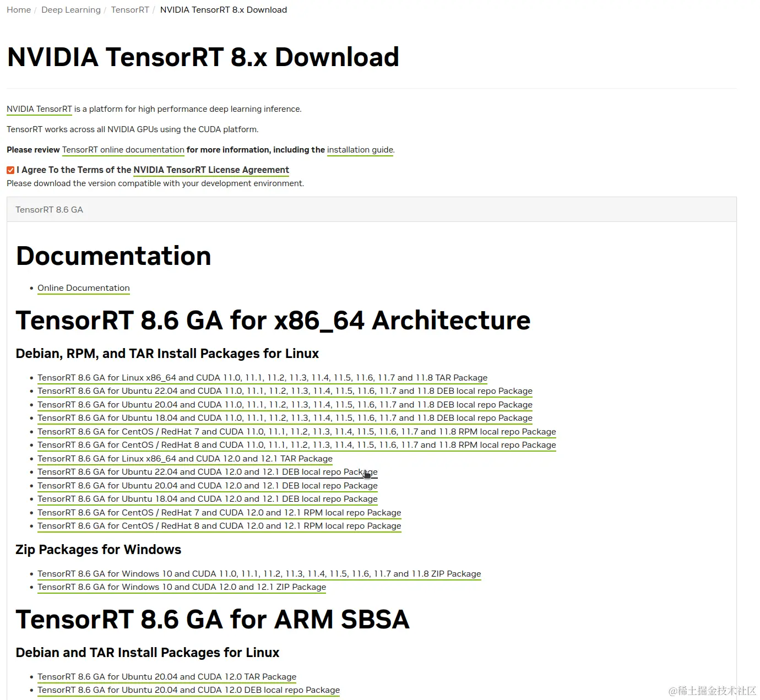Download Ubuntu 22.04 CUDA 11.x DEB local repo Package
760x700 pixels.
[x=285, y=391]
